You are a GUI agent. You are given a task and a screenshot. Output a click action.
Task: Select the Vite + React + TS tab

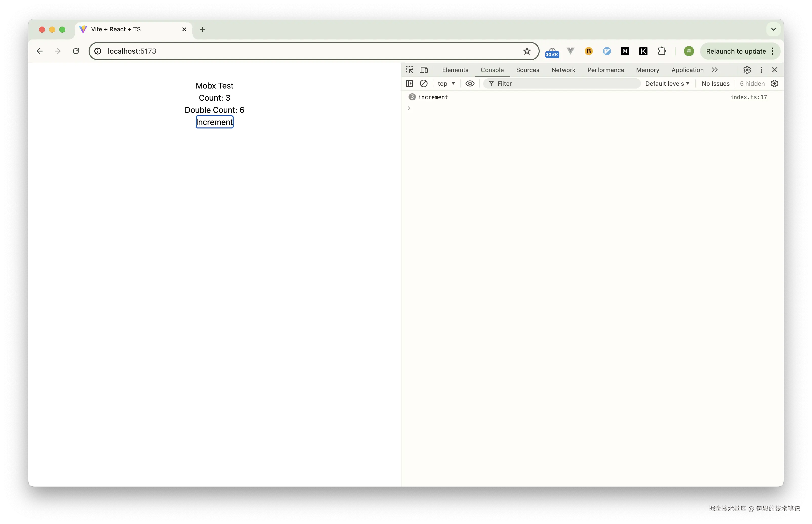coord(133,29)
